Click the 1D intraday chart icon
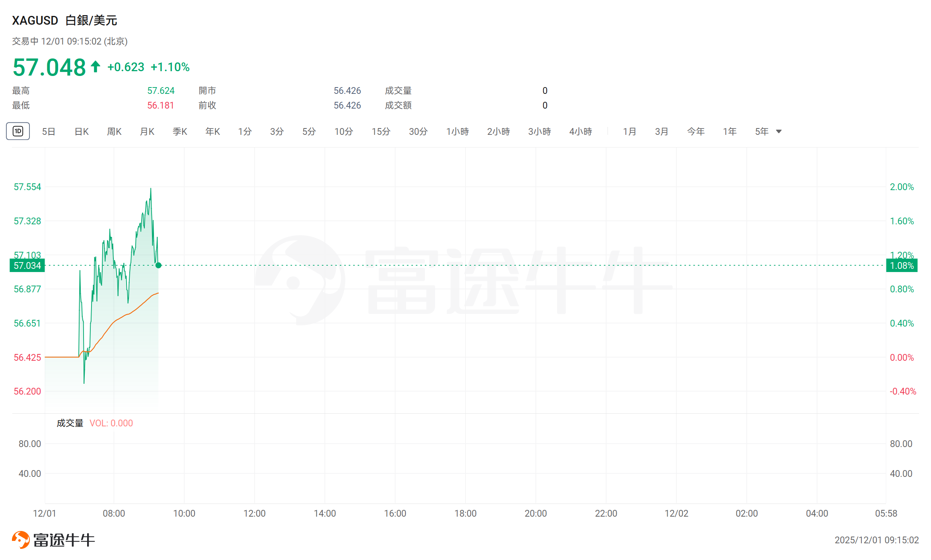Viewport: 931px width, 560px height. (x=18, y=131)
